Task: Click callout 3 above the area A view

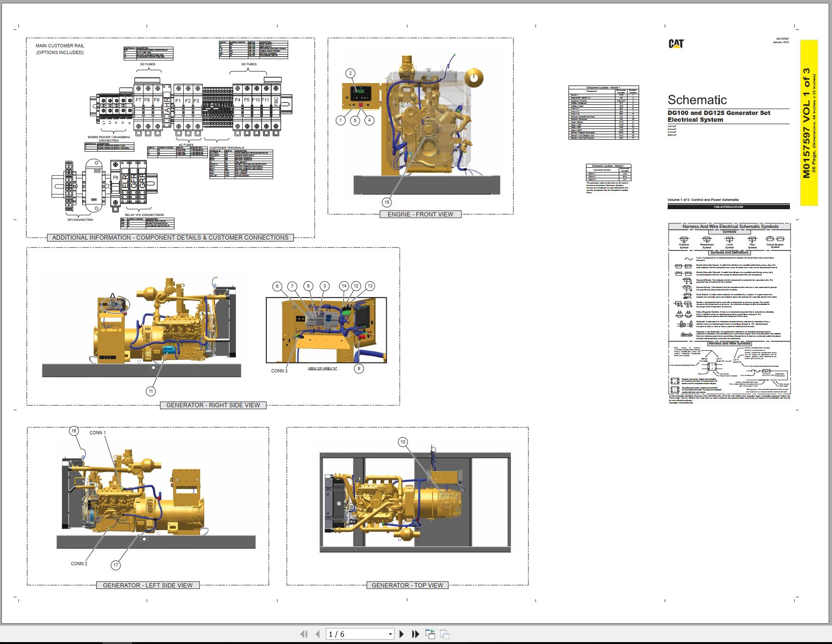Action: [325, 286]
